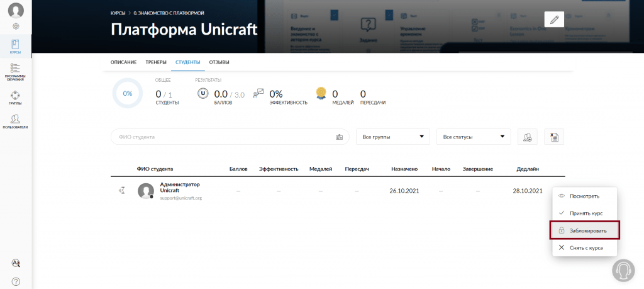Sort by Баллов column header
The width and height of the screenshot is (644, 289).
pos(238,169)
